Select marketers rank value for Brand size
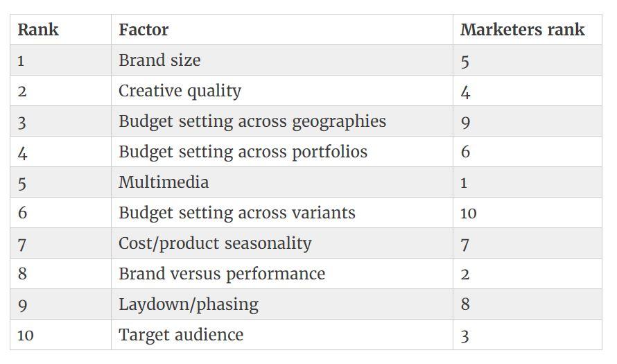The image size is (617, 364). coord(464,61)
